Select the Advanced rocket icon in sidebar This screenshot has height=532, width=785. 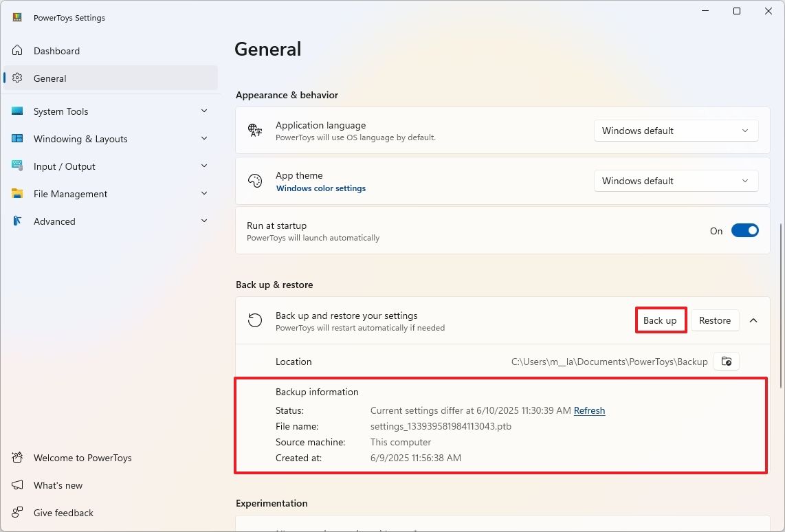[x=16, y=221]
